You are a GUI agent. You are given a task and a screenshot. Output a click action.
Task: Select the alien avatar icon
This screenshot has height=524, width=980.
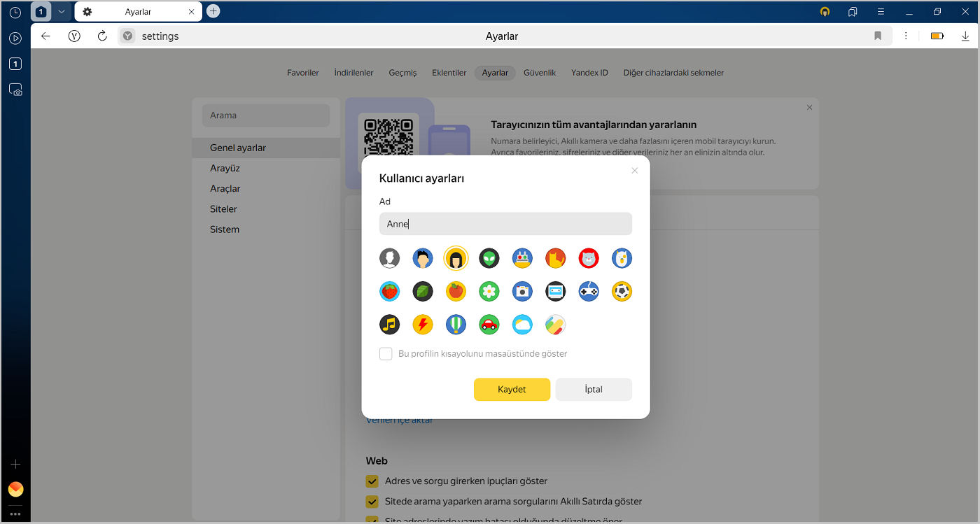(x=489, y=259)
